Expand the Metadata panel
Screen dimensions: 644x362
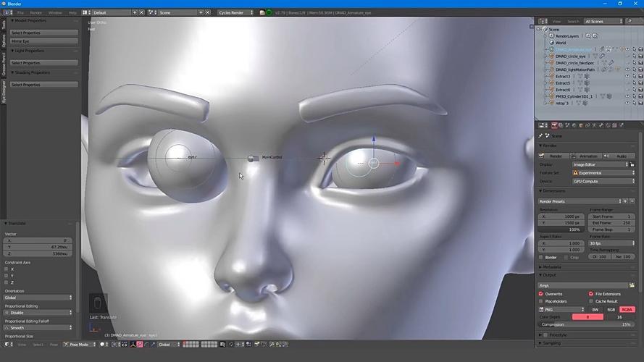(551, 266)
